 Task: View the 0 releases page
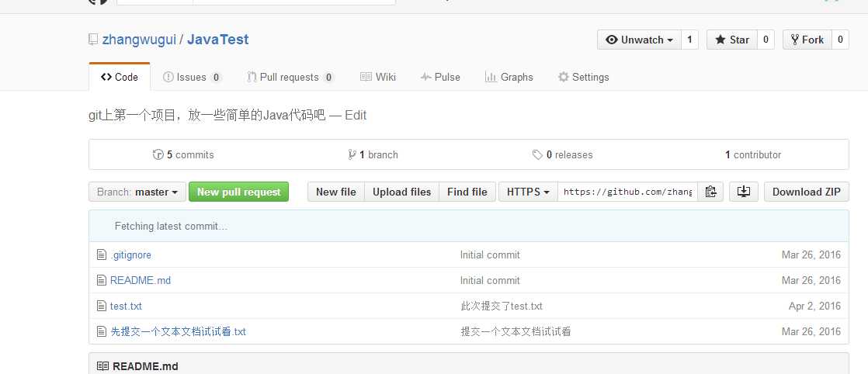coord(562,155)
